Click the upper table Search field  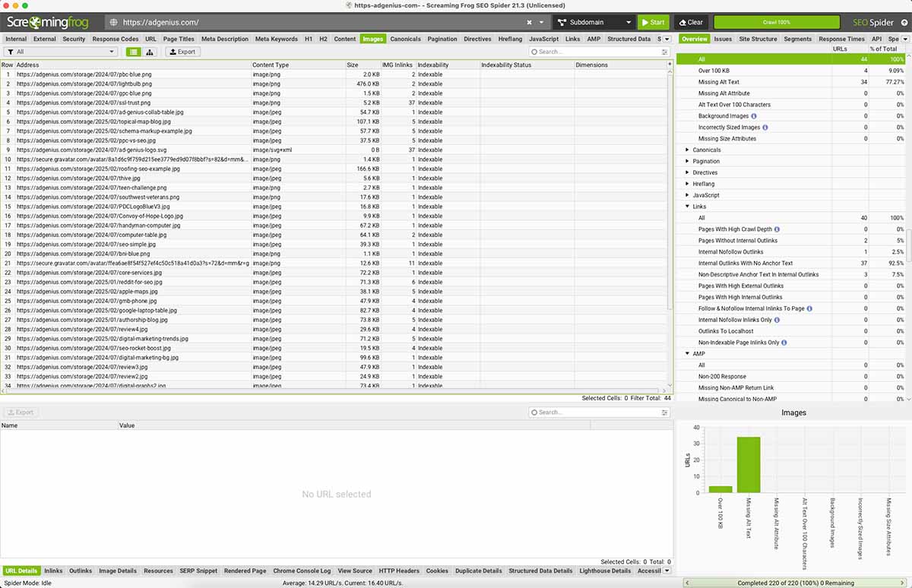coord(594,52)
